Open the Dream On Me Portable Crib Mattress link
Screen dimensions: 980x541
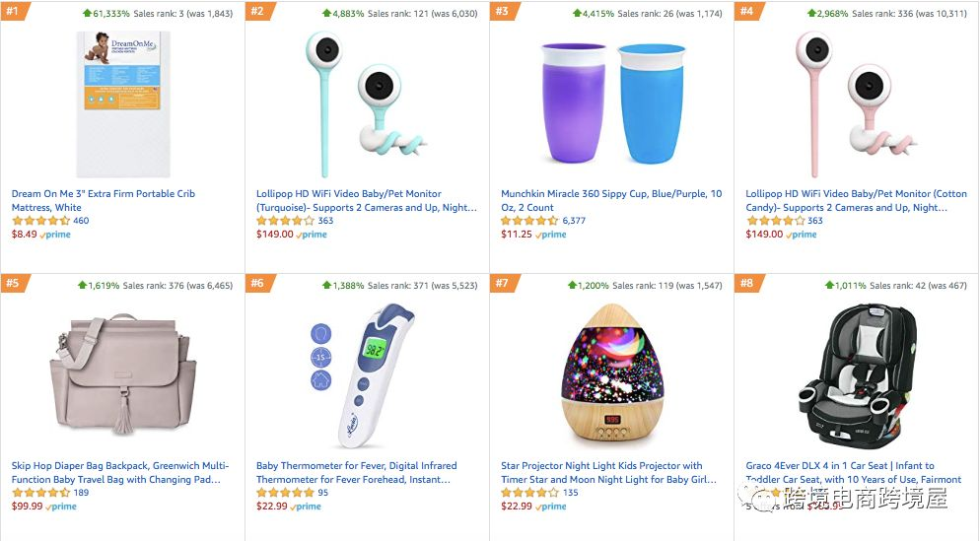point(104,200)
